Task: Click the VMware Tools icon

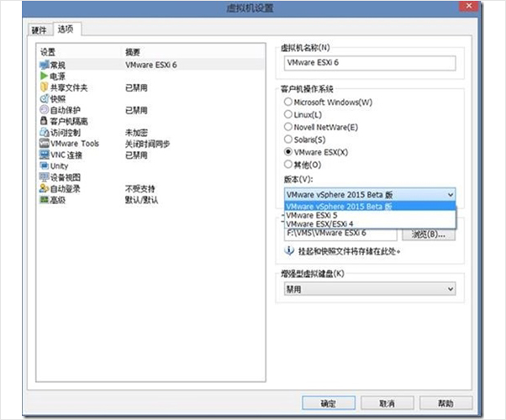Action: pos(44,144)
